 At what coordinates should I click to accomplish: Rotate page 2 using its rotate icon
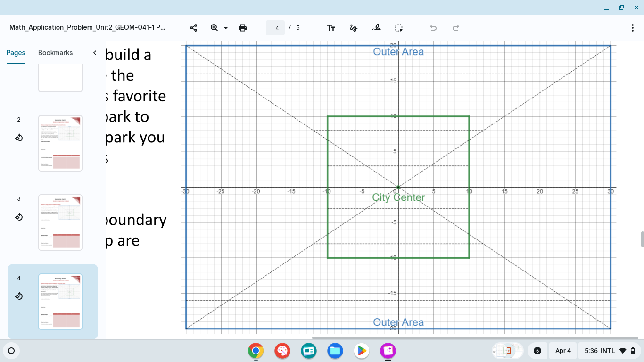[19, 138]
